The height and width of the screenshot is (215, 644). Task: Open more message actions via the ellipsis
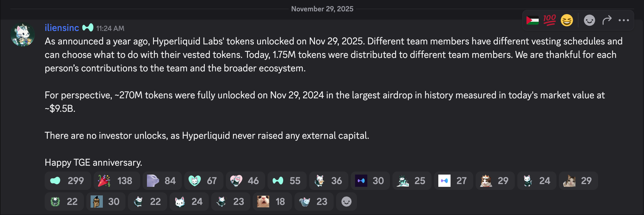623,20
